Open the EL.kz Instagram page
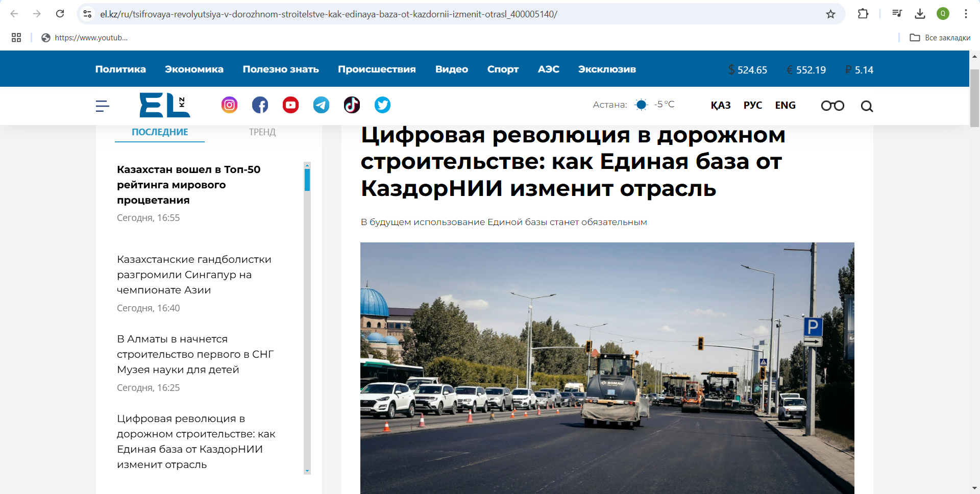The height and width of the screenshot is (494, 980). (x=230, y=105)
